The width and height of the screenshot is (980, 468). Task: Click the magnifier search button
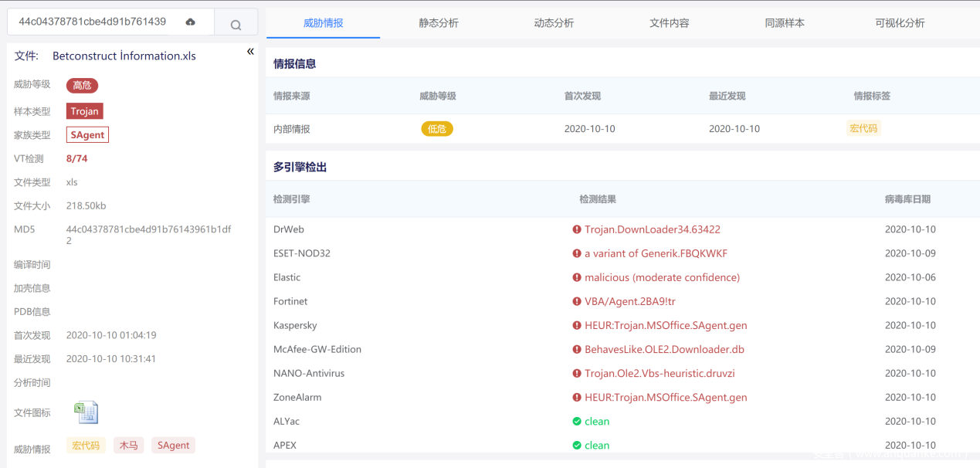236,25
